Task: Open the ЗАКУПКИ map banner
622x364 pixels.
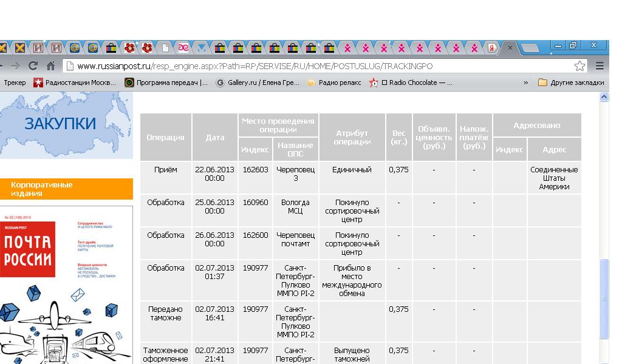Action: (x=66, y=125)
